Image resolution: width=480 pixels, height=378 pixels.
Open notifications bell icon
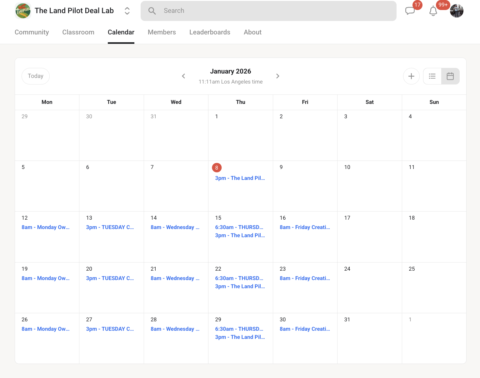(433, 11)
